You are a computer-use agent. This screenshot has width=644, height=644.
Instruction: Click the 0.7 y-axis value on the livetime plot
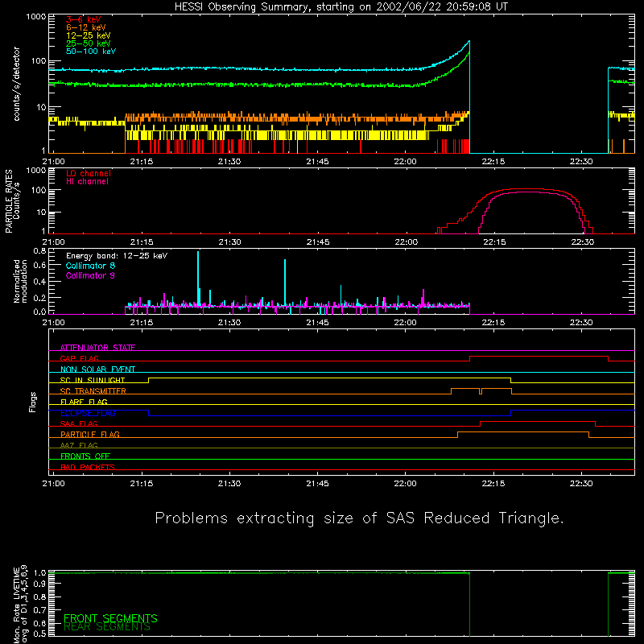pyautogui.click(x=39, y=609)
